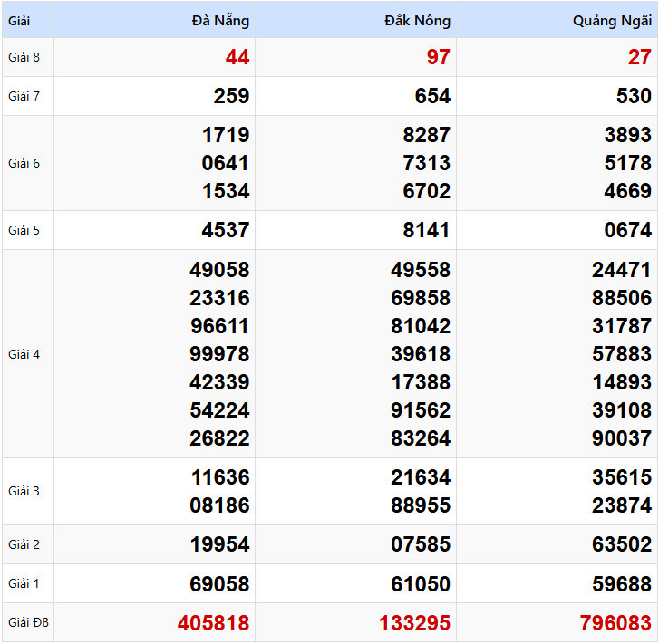The width and height of the screenshot is (659, 644).
Task: Click the number 39108
Action: point(622,410)
